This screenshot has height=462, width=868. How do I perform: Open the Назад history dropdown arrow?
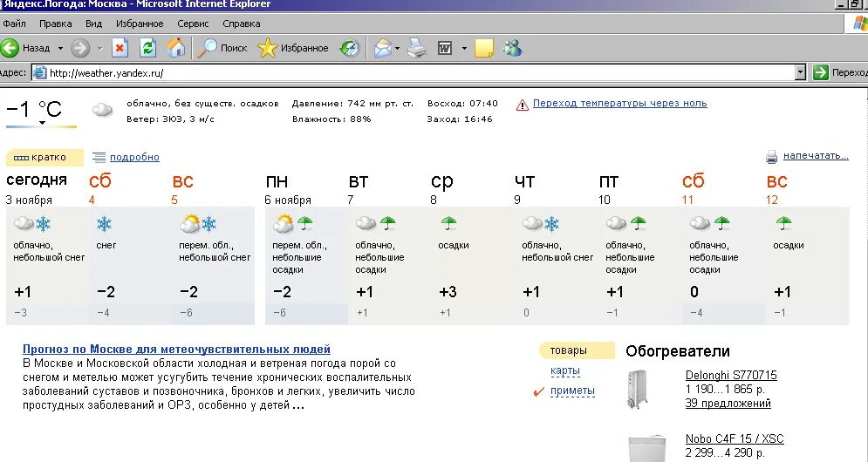pyautogui.click(x=60, y=48)
